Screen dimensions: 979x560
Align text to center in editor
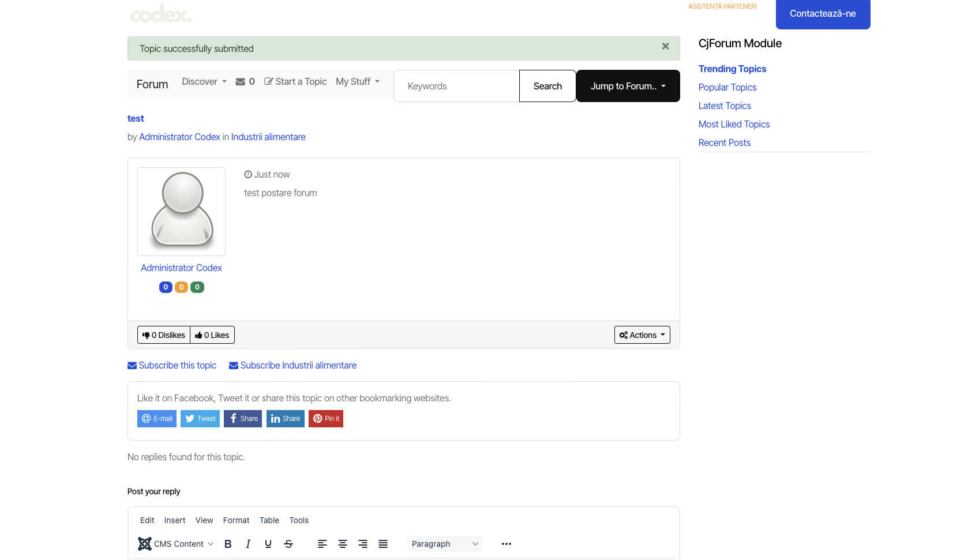pyautogui.click(x=343, y=544)
